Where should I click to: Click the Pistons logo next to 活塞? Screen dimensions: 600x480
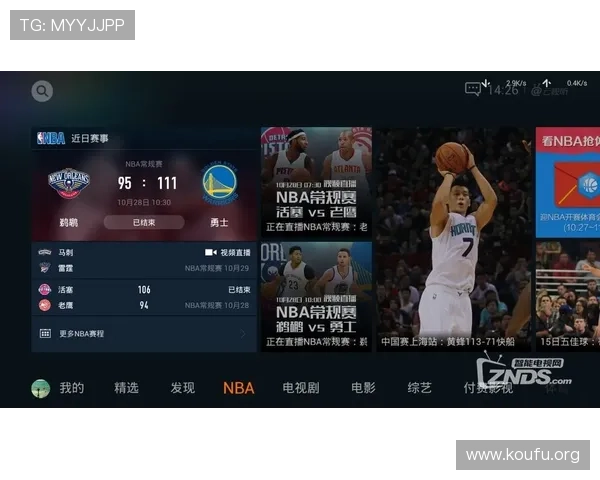[x=45, y=289]
